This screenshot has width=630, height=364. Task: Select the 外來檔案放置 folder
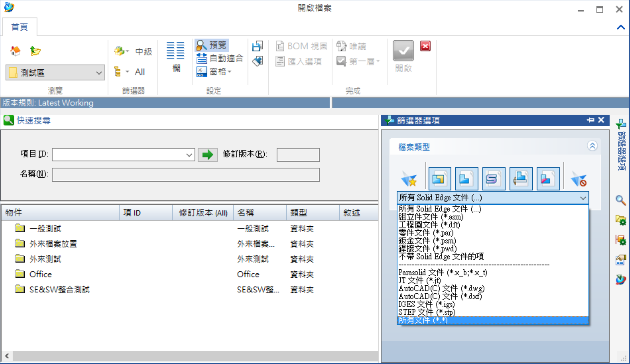(189, 244)
